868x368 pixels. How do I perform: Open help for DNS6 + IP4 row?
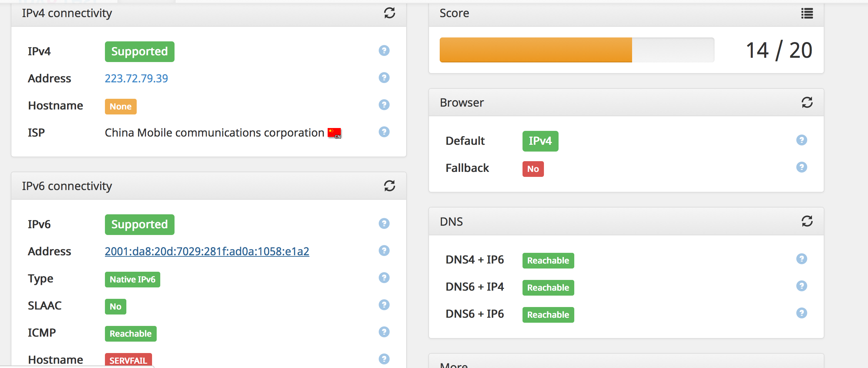coord(802,286)
